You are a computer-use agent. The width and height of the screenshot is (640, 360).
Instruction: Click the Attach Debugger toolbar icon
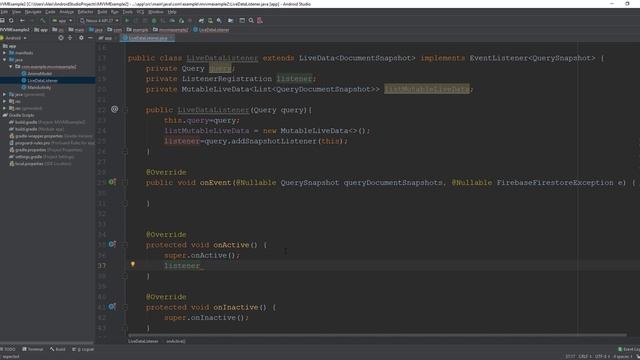[x=181, y=20]
